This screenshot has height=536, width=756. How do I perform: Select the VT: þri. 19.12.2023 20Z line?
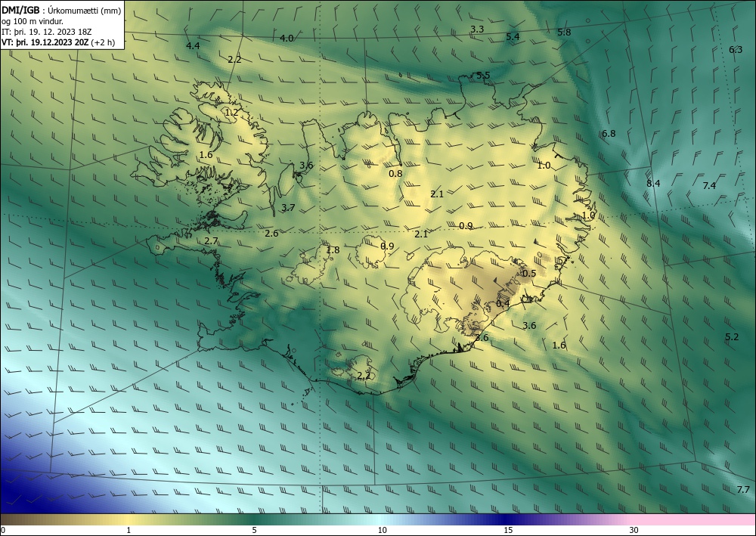58,42
